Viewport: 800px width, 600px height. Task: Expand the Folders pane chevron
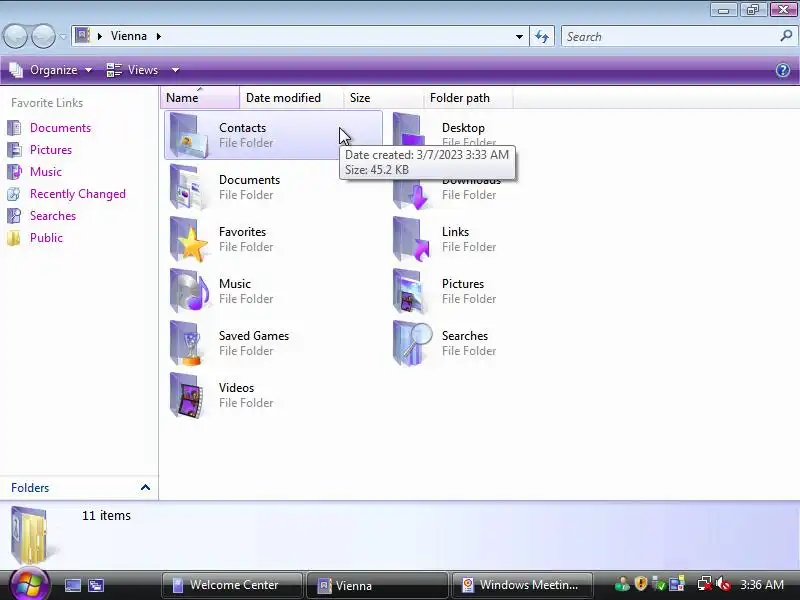(x=145, y=488)
